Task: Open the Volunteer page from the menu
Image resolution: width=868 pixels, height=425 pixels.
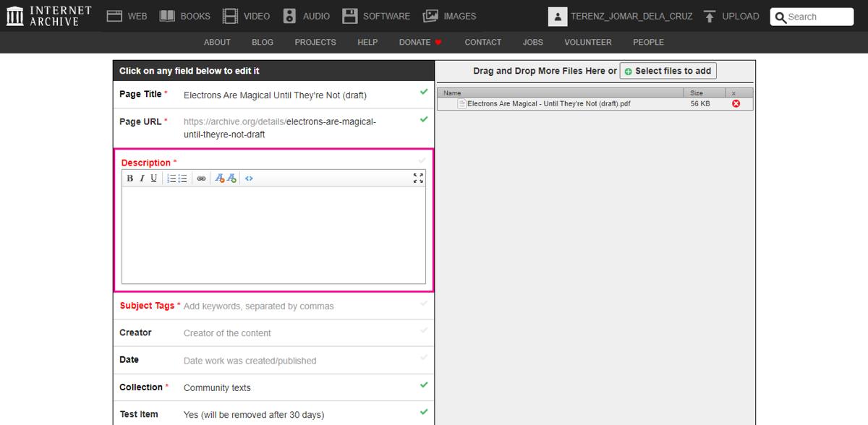Action: point(587,42)
